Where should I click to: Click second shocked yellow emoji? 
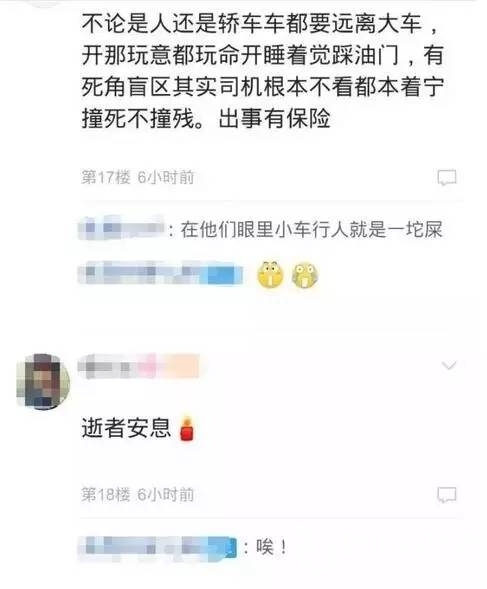[x=305, y=275]
